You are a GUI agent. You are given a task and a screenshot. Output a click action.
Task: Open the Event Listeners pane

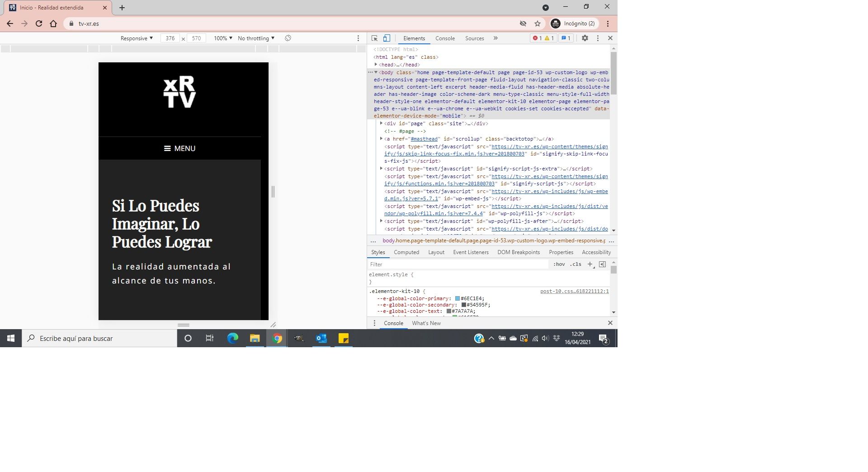[x=471, y=252]
